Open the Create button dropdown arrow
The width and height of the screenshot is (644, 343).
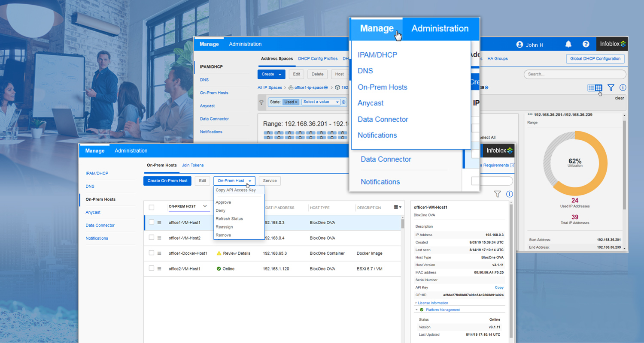pyautogui.click(x=280, y=75)
